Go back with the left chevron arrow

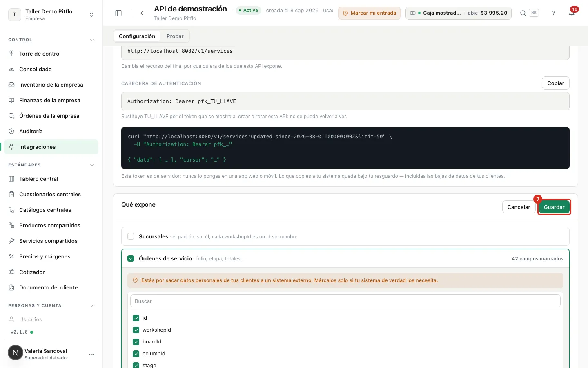tap(142, 13)
